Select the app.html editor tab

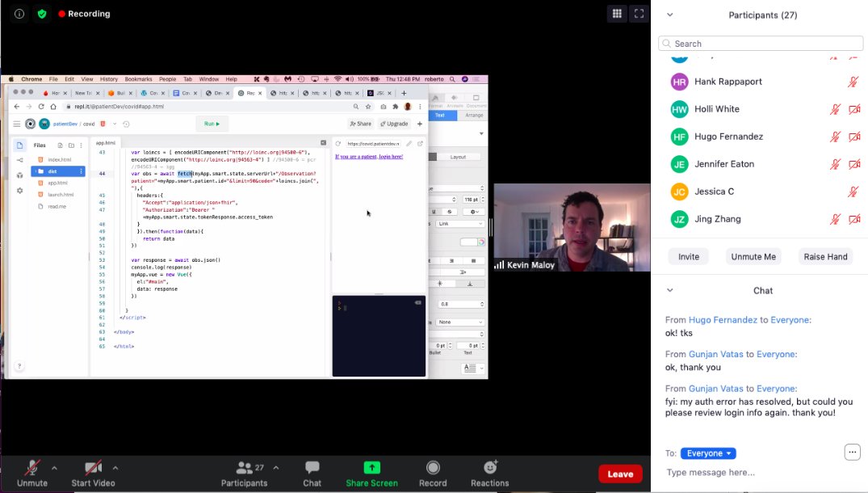(105, 143)
